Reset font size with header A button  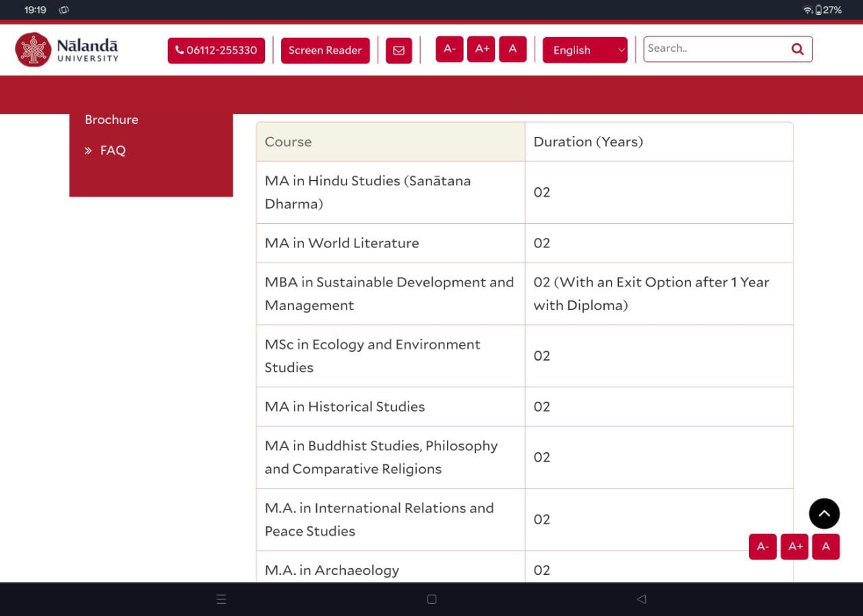pyautogui.click(x=512, y=49)
